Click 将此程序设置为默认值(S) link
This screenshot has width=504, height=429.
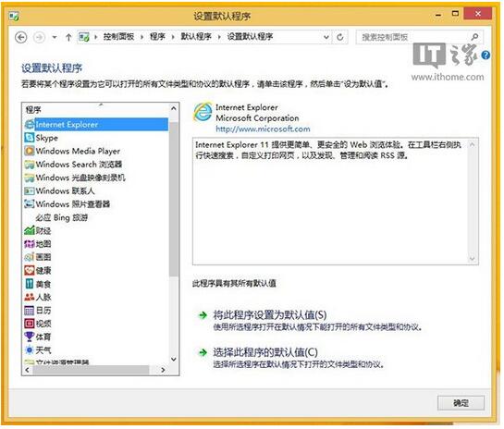[270, 314]
